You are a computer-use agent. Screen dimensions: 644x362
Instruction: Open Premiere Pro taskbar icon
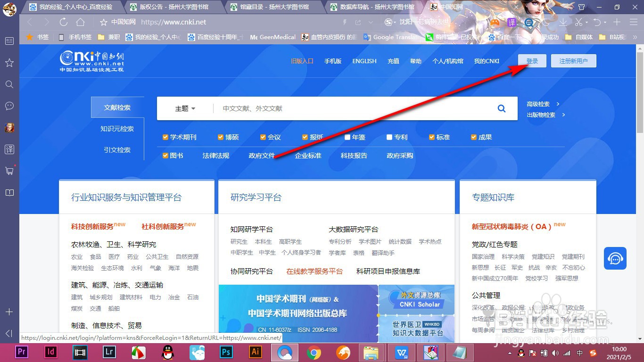22,352
